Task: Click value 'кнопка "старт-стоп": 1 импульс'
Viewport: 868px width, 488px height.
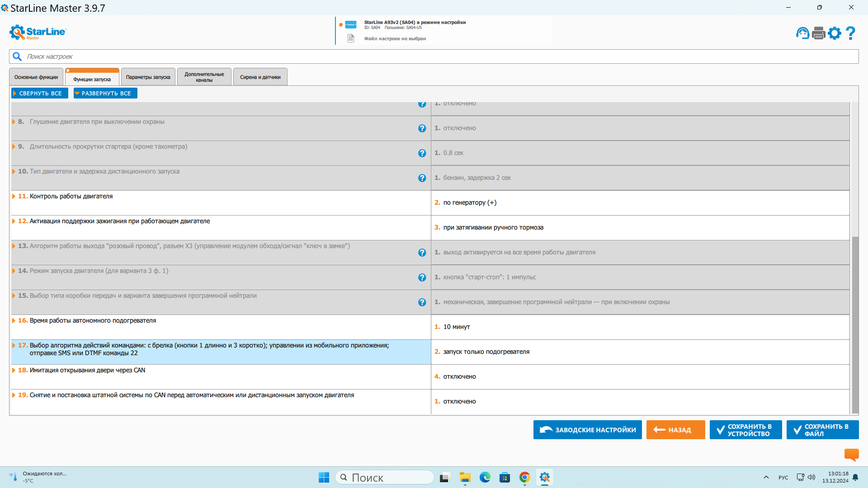Action: pyautogui.click(x=490, y=277)
